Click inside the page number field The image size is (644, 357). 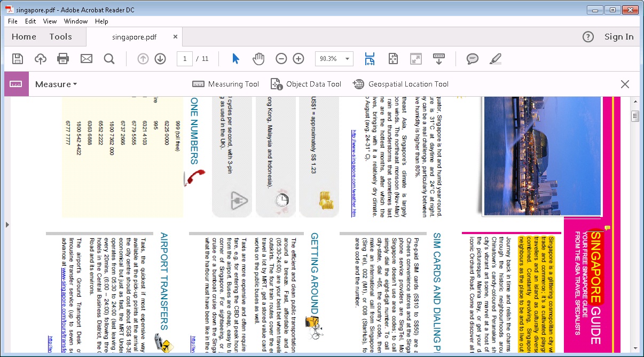click(x=185, y=59)
